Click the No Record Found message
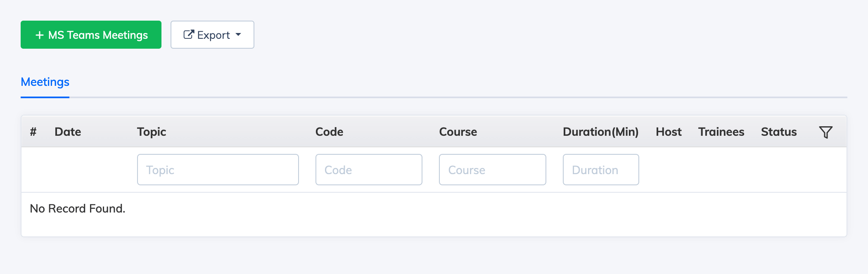Image resolution: width=868 pixels, height=274 pixels. coord(78,209)
